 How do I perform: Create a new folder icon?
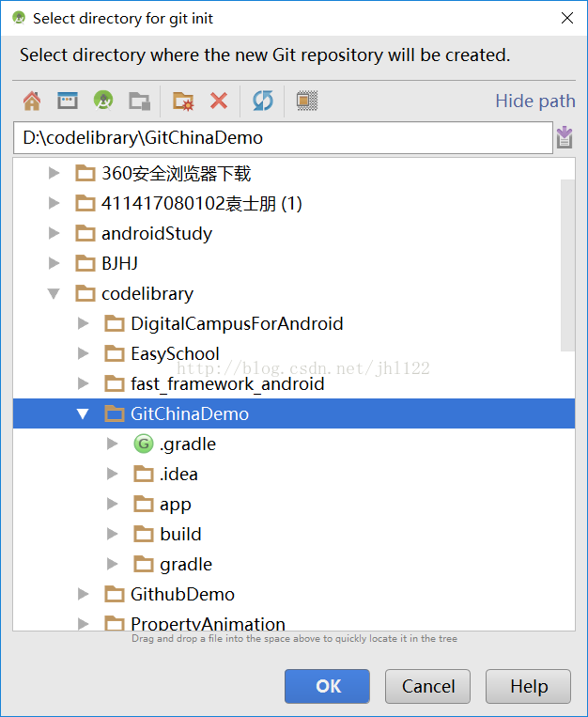(x=183, y=101)
